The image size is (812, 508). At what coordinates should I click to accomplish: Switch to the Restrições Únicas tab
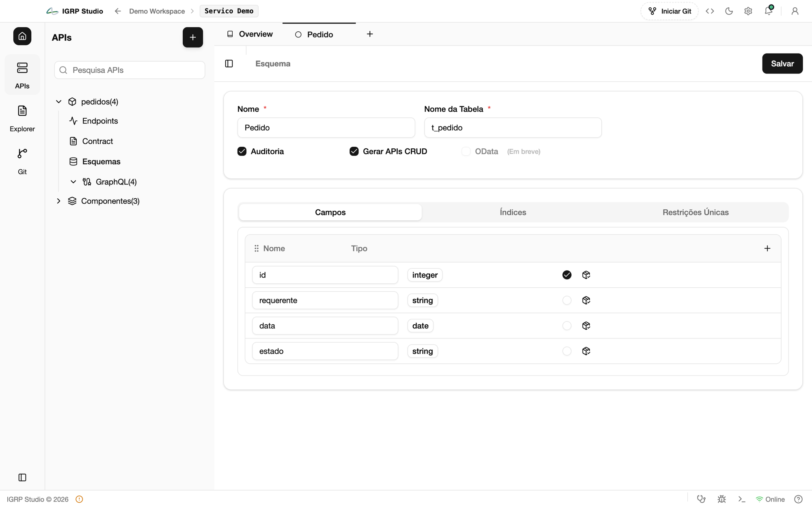click(695, 212)
